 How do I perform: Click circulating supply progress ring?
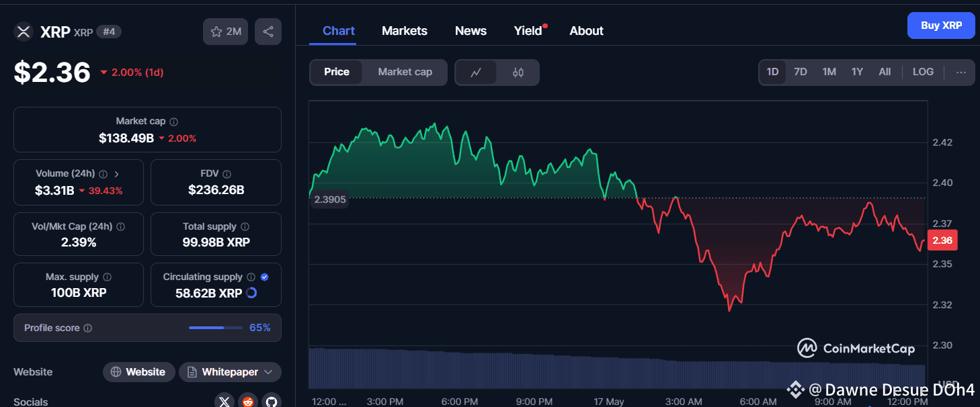(x=251, y=293)
